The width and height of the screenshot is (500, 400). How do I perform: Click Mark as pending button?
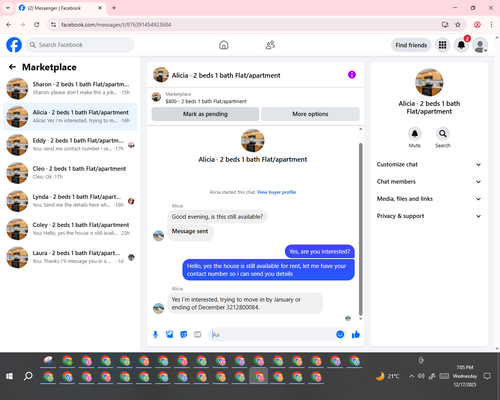click(205, 114)
